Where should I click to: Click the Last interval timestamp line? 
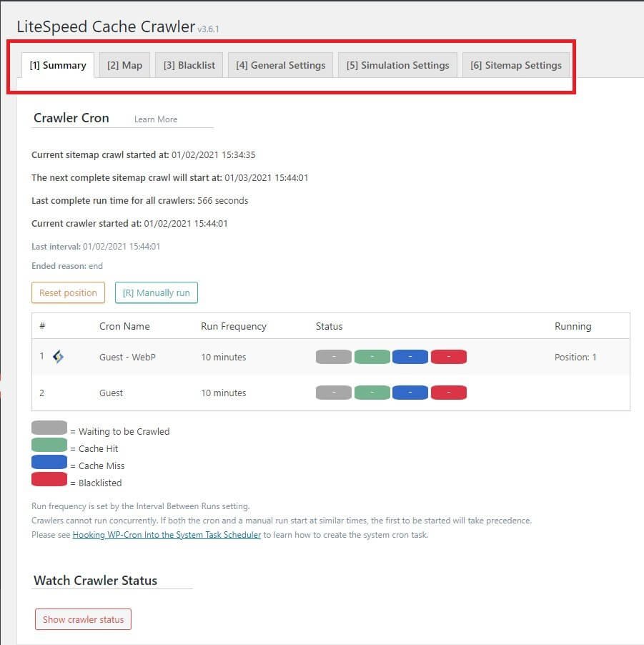click(96, 247)
